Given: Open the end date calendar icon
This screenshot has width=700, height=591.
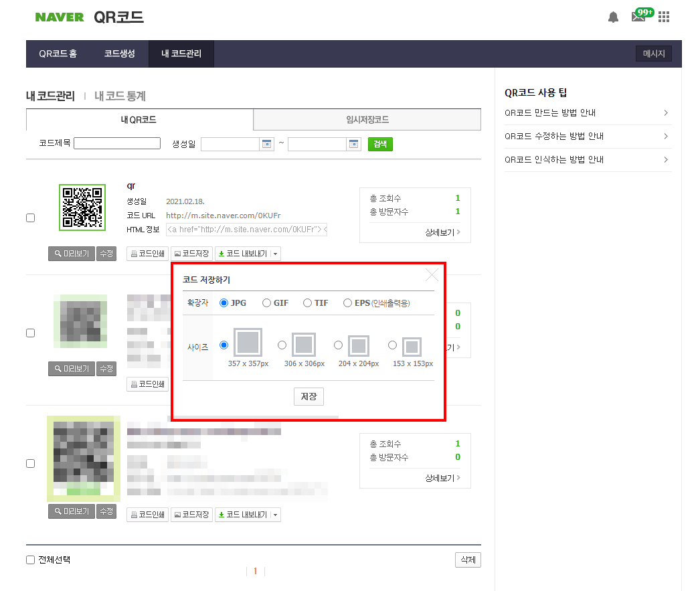Looking at the screenshot, I should pyautogui.click(x=353, y=144).
